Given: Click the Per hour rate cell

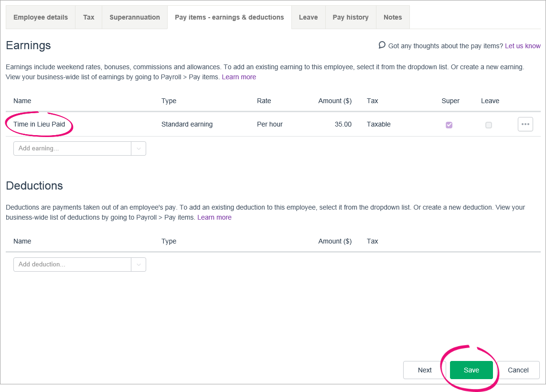Looking at the screenshot, I should (x=269, y=124).
